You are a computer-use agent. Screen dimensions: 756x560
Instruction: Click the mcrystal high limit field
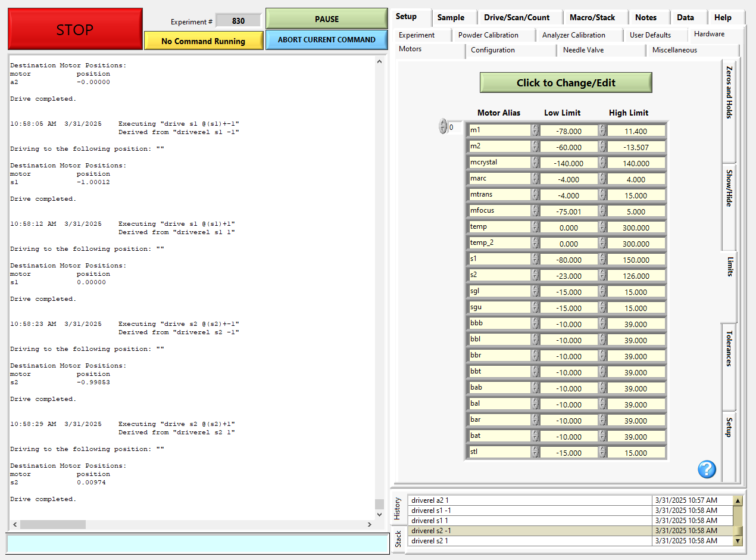[x=635, y=163]
